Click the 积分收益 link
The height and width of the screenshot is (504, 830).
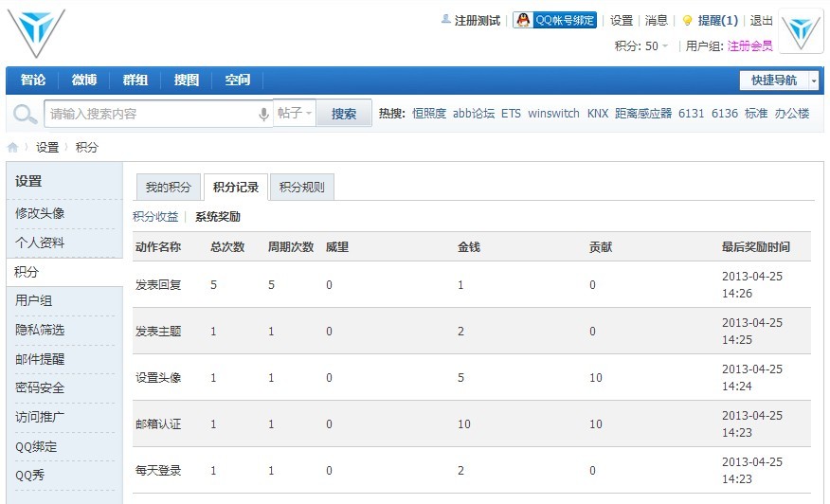click(x=155, y=217)
